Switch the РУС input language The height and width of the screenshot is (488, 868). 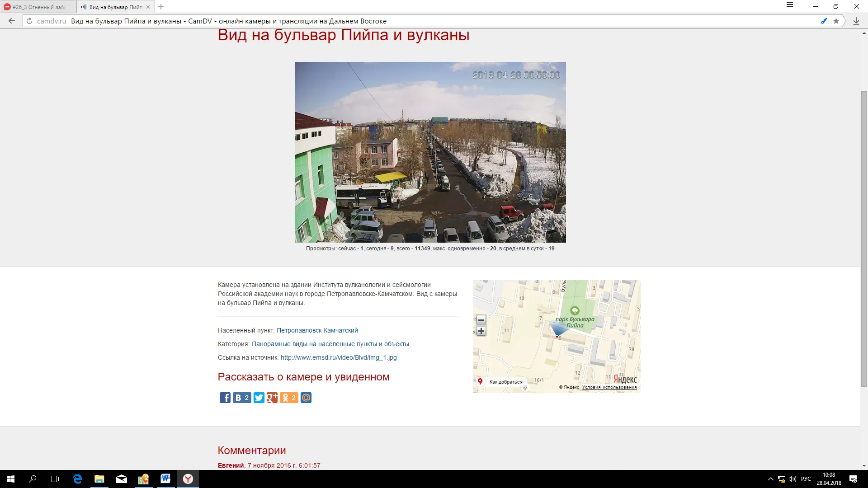tap(806, 479)
